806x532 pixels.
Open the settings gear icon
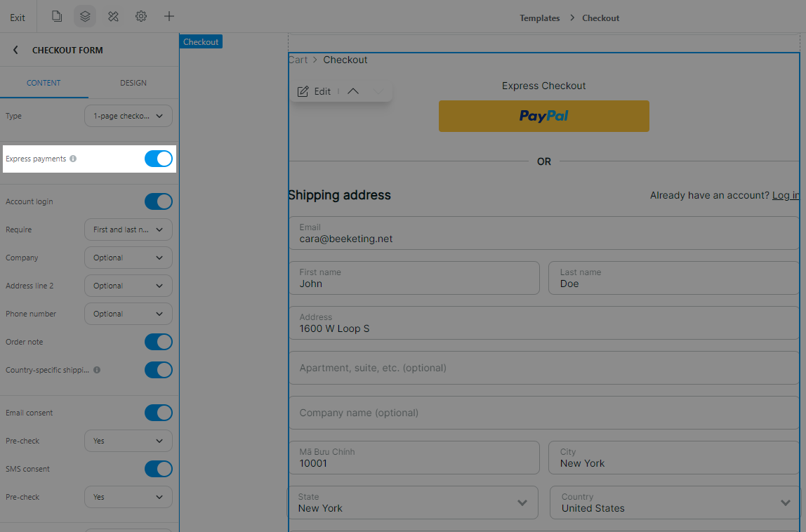141,16
